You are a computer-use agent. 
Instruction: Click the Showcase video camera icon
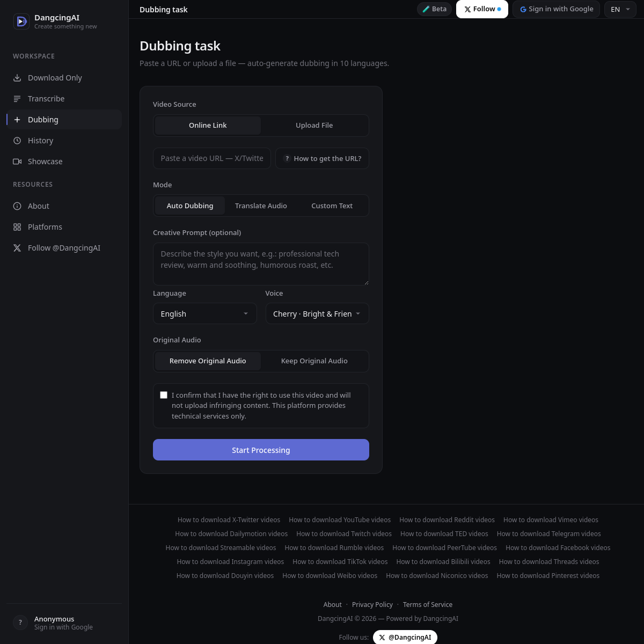[x=17, y=162]
